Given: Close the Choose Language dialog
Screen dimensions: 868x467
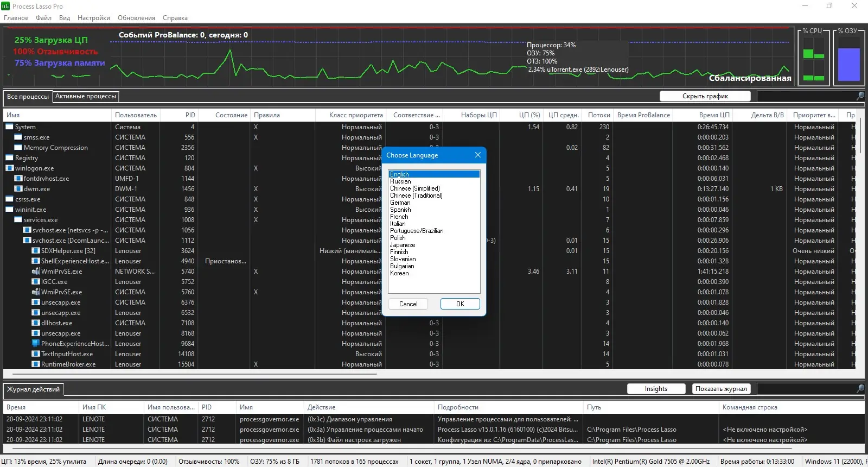Looking at the screenshot, I should coord(477,155).
